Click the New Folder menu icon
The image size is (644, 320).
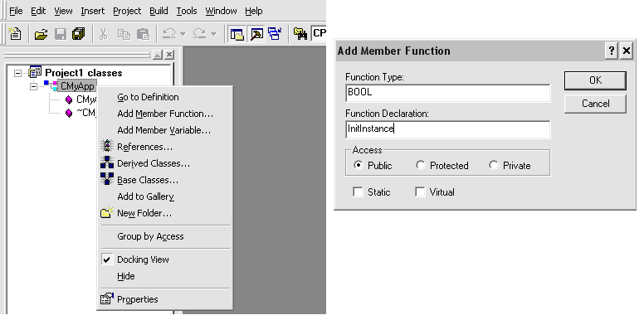point(107,212)
